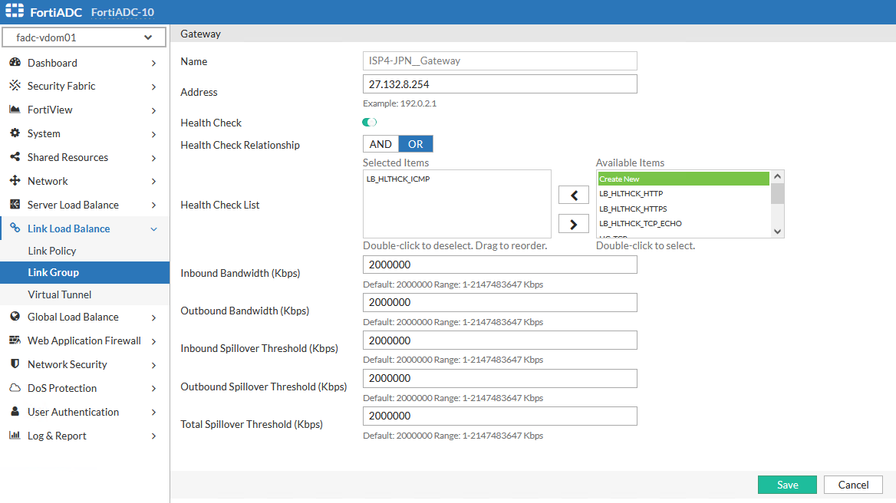Select OR health check relationship
Image resolution: width=896 pixels, height=503 pixels.
[x=415, y=144]
